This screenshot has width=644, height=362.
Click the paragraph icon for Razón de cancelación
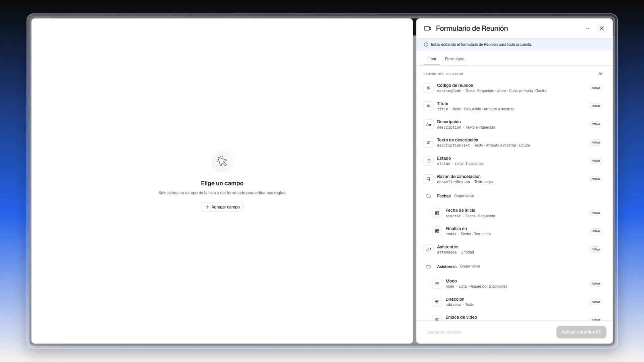pos(428,179)
